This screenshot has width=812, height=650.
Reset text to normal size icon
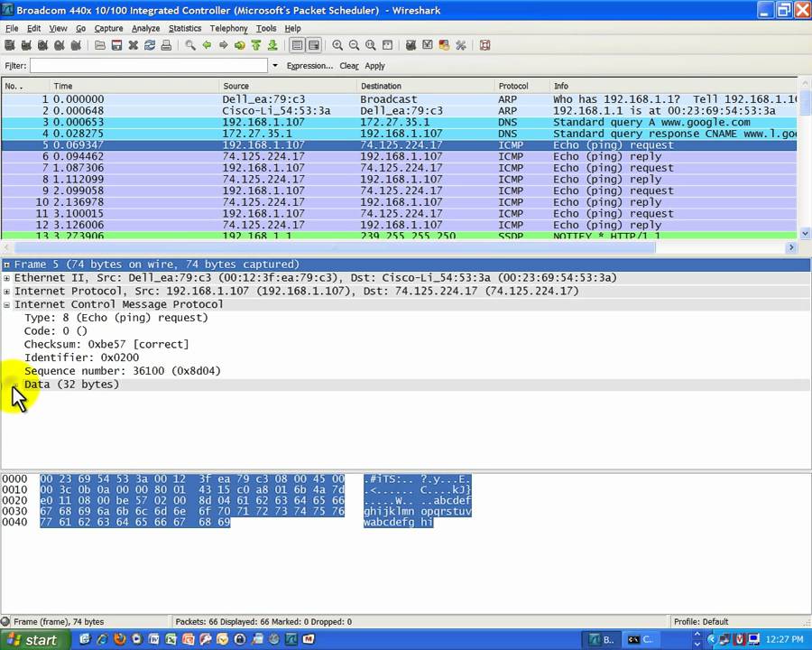click(370, 46)
